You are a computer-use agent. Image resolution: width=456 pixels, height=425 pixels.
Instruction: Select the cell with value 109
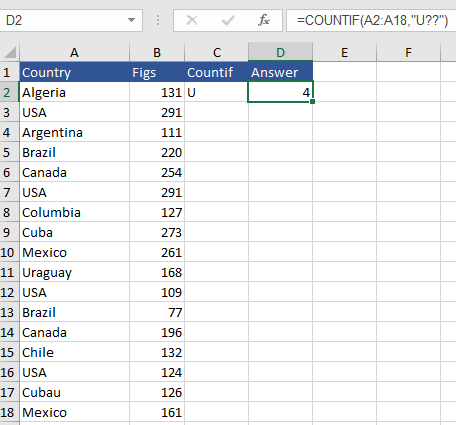[157, 292]
